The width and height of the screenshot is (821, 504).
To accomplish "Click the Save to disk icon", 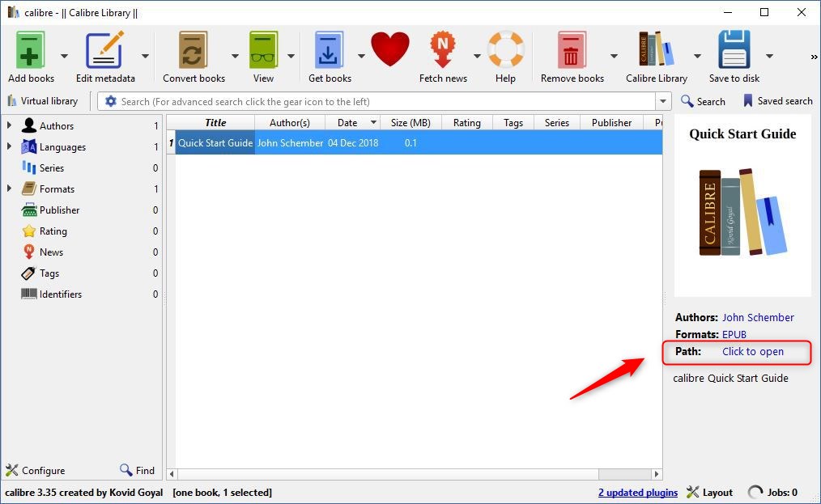I will (x=734, y=51).
